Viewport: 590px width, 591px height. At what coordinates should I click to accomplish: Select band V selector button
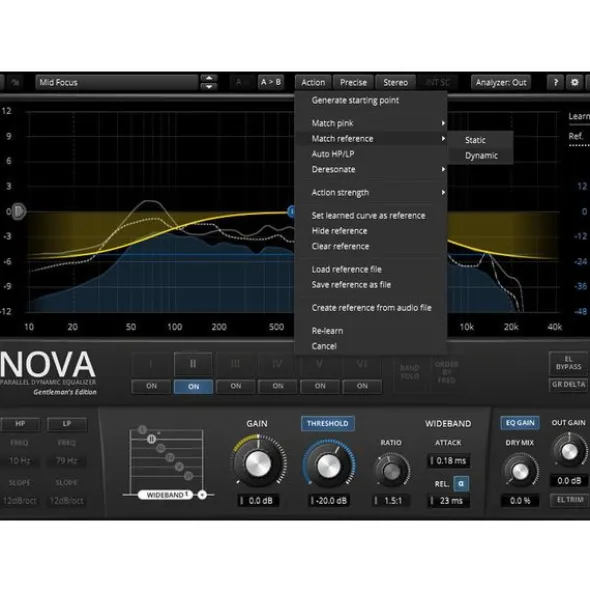(320, 364)
